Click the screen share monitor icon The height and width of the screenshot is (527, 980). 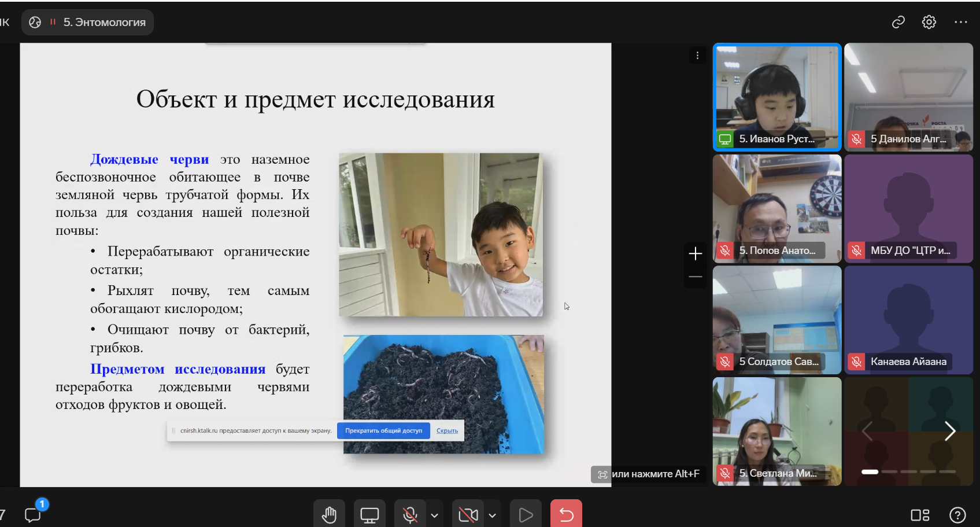[x=369, y=514]
